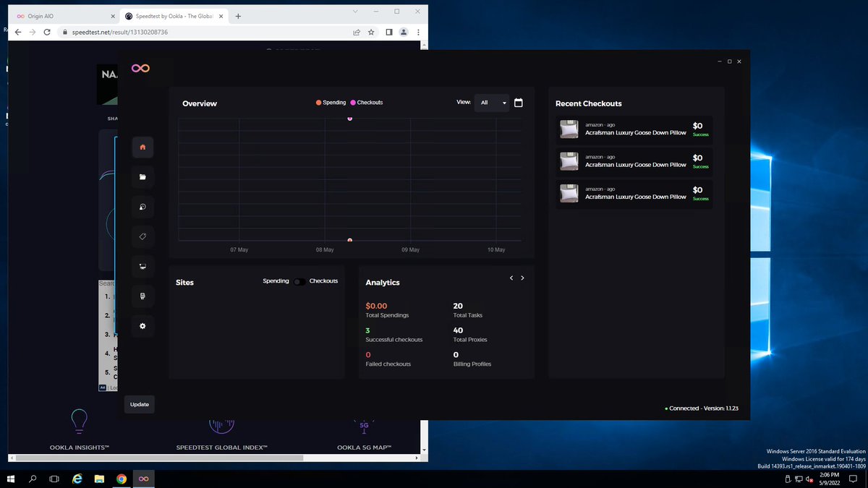The width and height of the screenshot is (868, 488).
Task: Open the View dropdown set to All
Action: click(x=492, y=103)
